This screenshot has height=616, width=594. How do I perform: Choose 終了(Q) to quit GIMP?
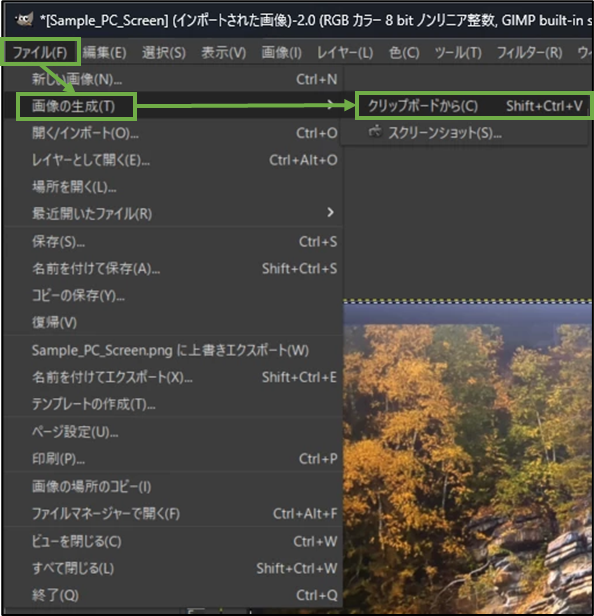[173, 595]
